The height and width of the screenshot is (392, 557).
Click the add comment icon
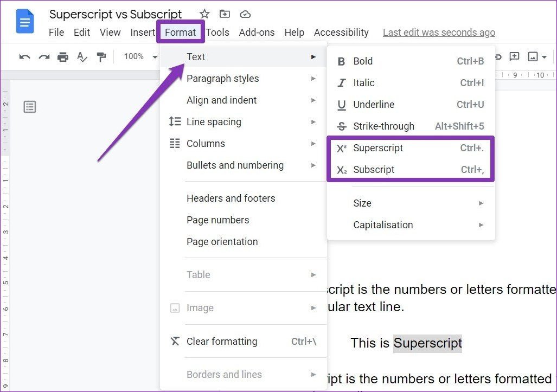click(x=514, y=56)
